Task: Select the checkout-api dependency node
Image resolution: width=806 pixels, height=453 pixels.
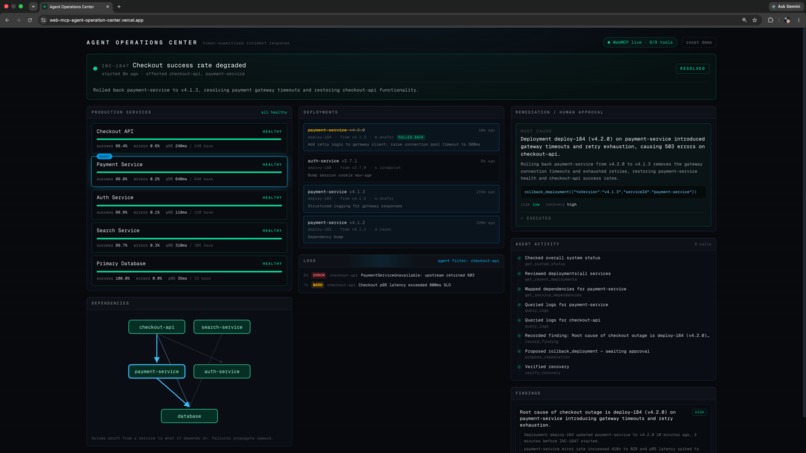Action: pyautogui.click(x=157, y=327)
